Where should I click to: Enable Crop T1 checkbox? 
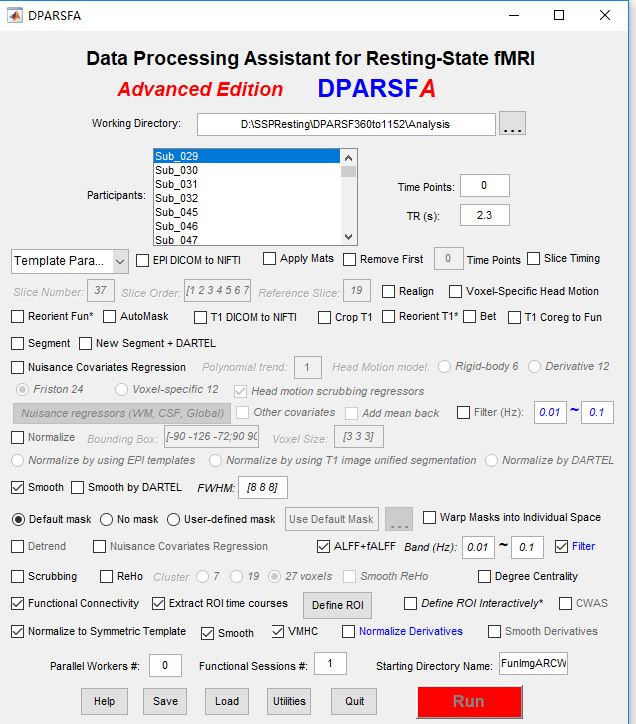(324, 317)
